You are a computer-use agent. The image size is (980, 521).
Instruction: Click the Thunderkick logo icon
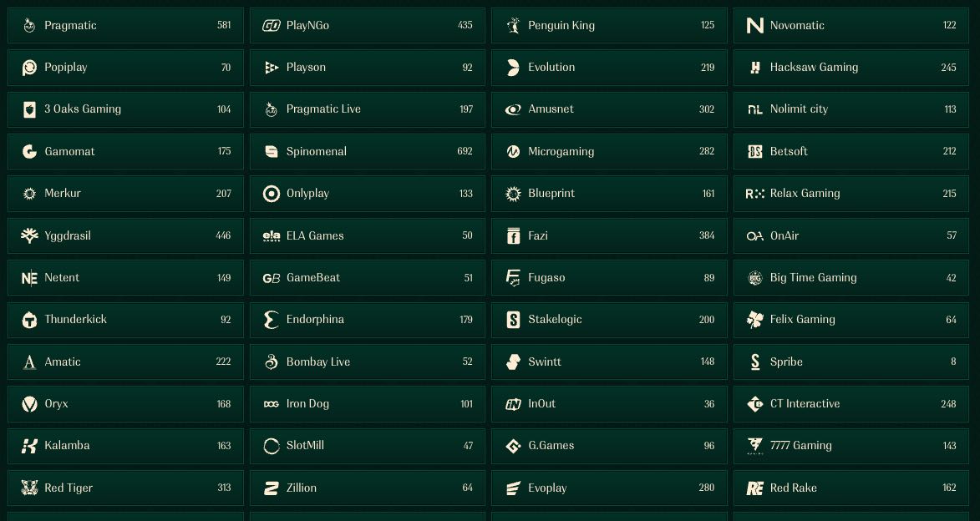(x=29, y=320)
